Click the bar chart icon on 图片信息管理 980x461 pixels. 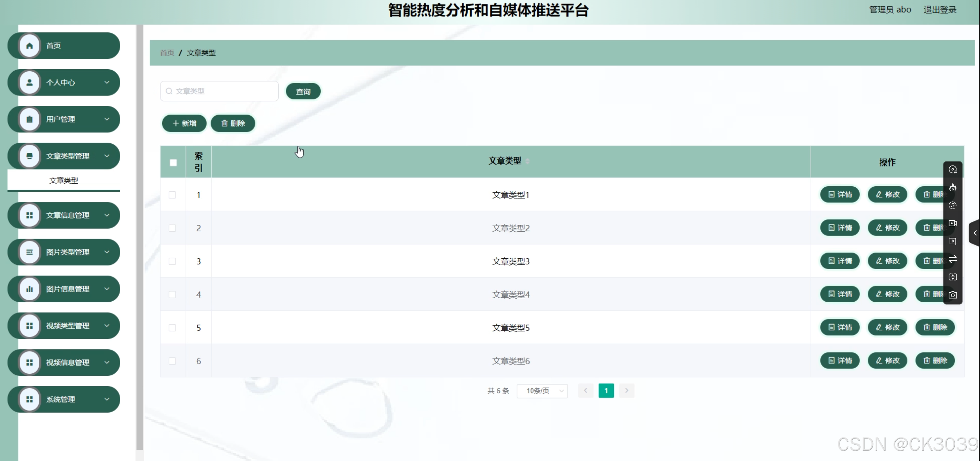(x=30, y=288)
